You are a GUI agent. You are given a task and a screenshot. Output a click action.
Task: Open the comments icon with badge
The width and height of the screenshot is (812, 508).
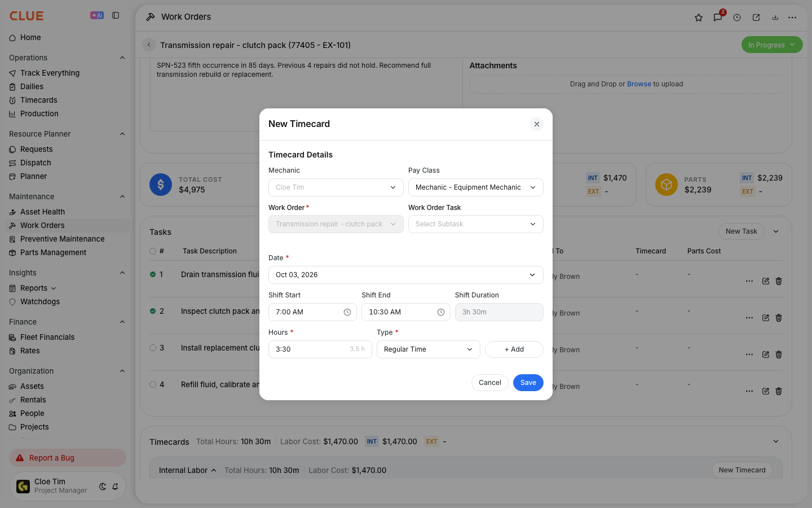(x=718, y=17)
